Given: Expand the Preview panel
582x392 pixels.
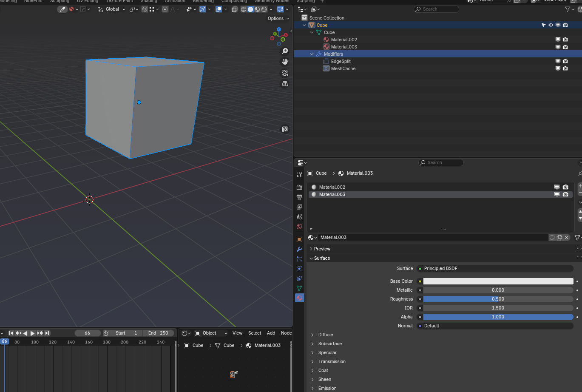Looking at the screenshot, I should [322, 249].
